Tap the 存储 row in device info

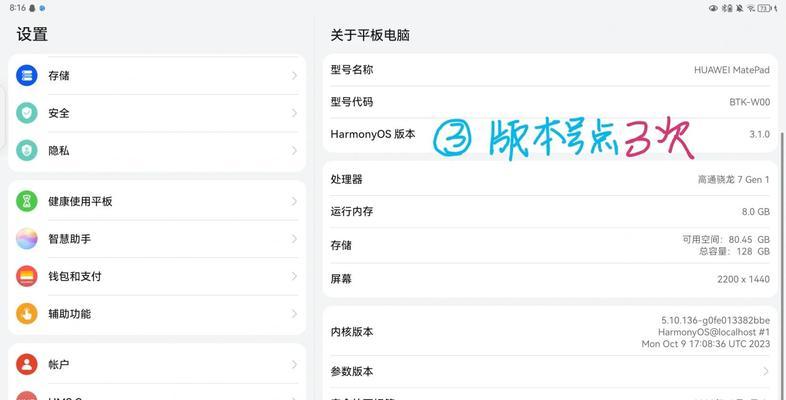[550, 245]
